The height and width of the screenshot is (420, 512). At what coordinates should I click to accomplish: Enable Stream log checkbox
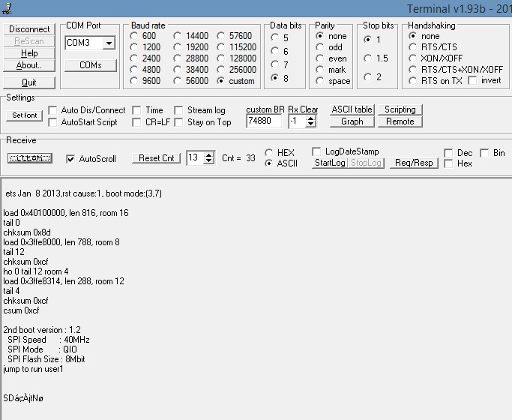[178, 110]
